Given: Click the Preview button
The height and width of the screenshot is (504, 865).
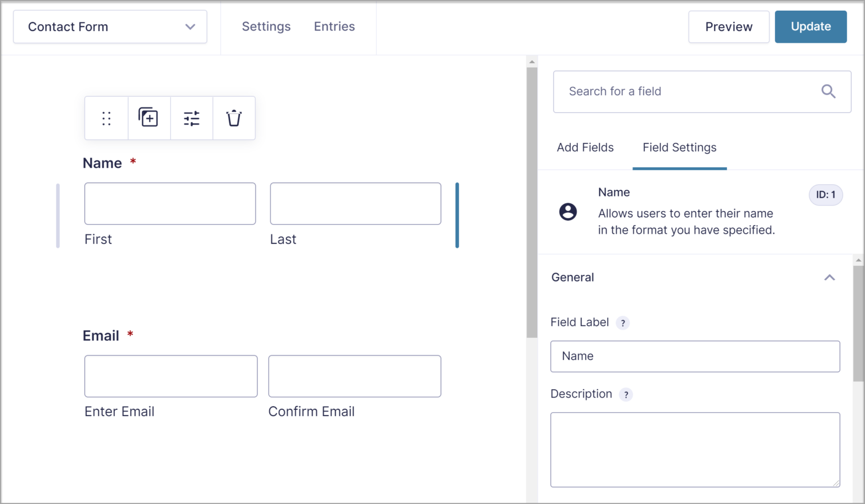Looking at the screenshot, I should [729, 26].
